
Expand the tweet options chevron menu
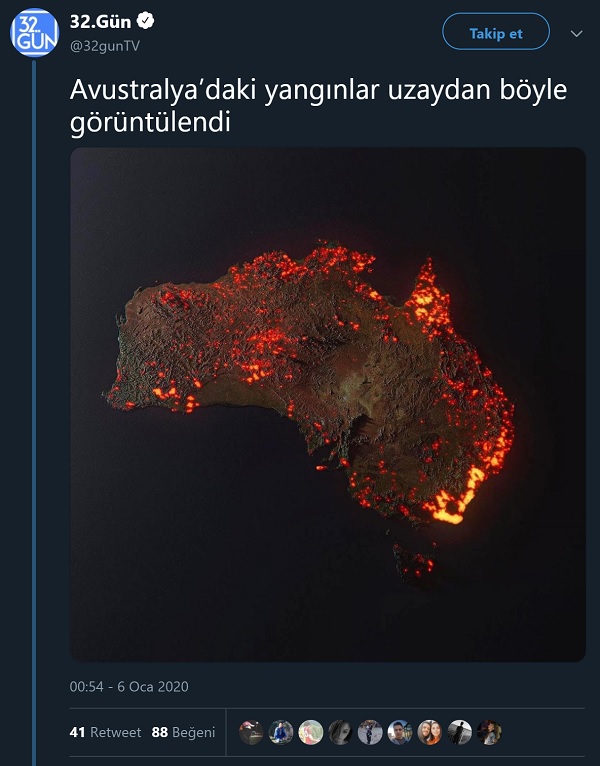577,33
